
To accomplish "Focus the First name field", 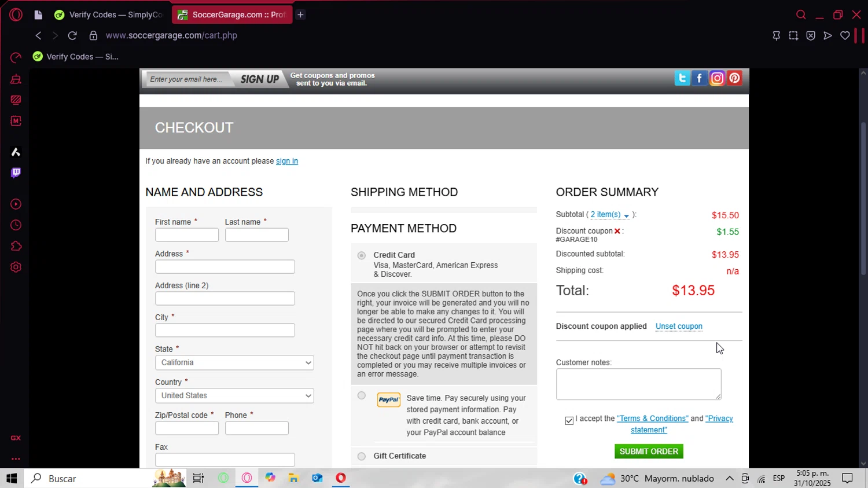I will (x=187, y=235).
